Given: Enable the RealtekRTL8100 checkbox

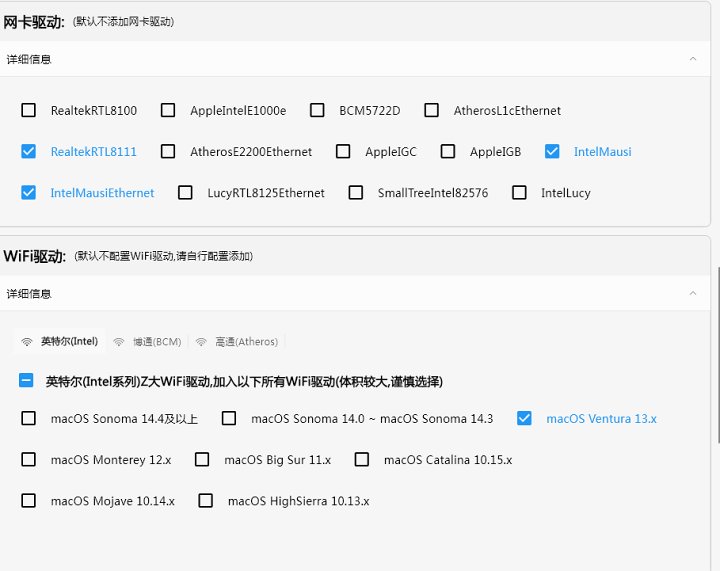Looking at the screenshot, I should [28, 111].
